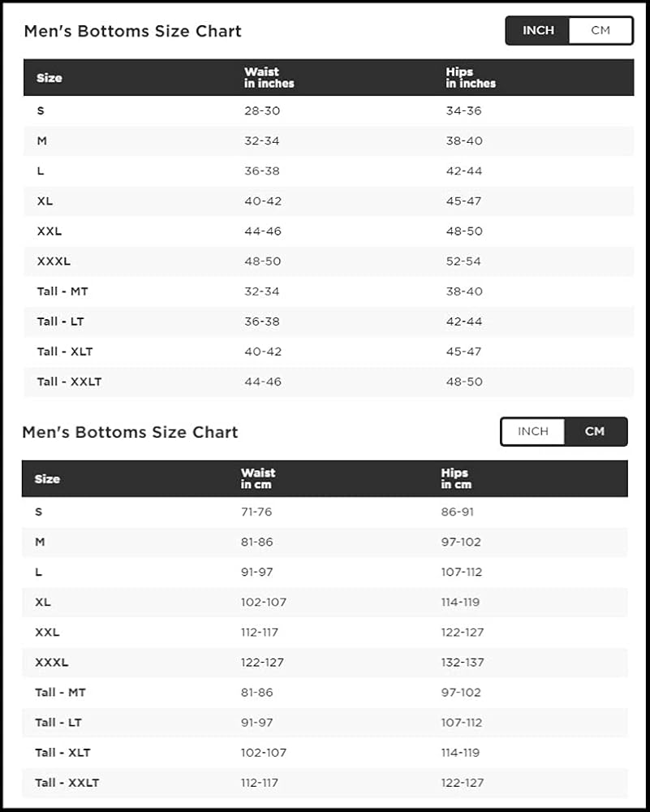This screenshot has width=650, height=812.
Task: Click the Tall - LT label in centimeter chart
Action: click(x=58, y=723)
